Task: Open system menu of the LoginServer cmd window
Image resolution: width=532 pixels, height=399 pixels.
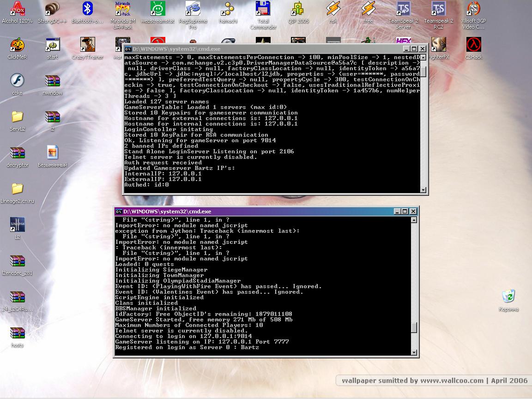Action: click(x=128, y=49)
